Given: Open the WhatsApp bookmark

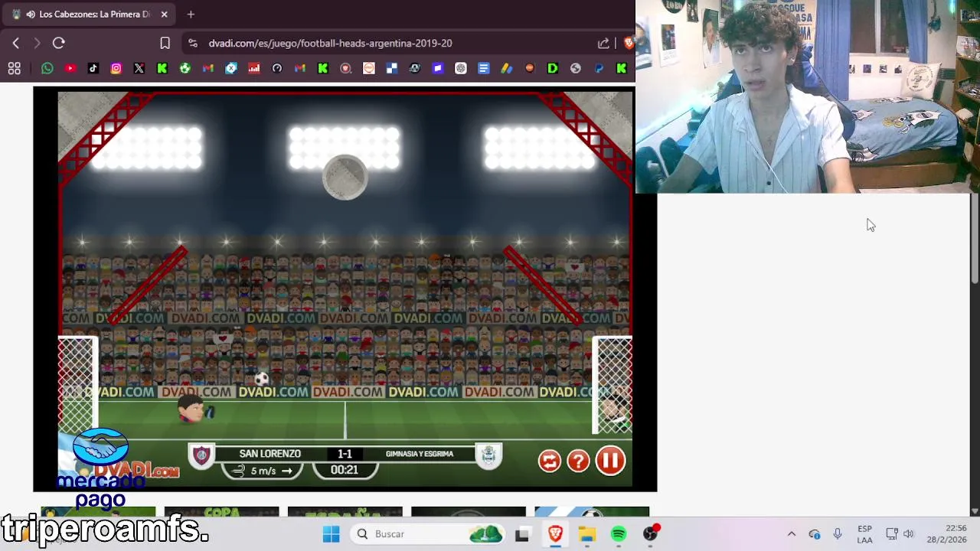Looking at the screenshot, I should click(x=47, y=69).
